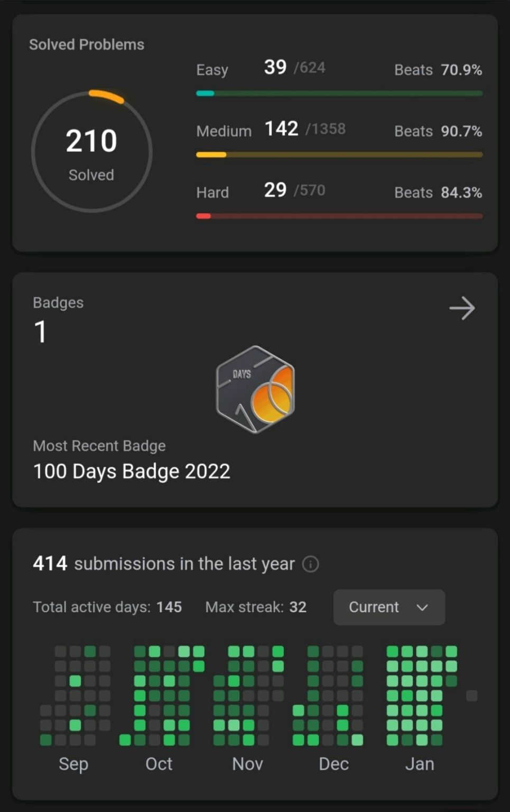510x812 pixels.
Task: Click the Hard difficulty progress bar
Action: pyautogui.click(x=339, y=216)
